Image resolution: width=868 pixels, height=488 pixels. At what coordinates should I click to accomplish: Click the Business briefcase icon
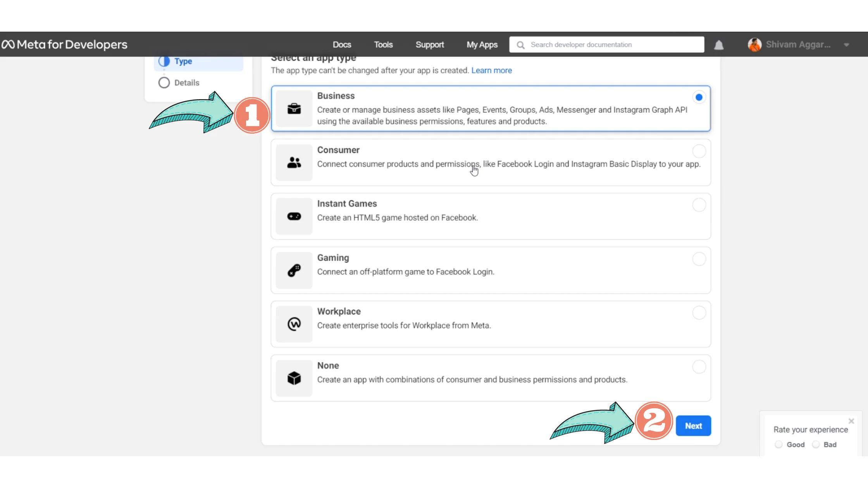[x=294, y=109]
